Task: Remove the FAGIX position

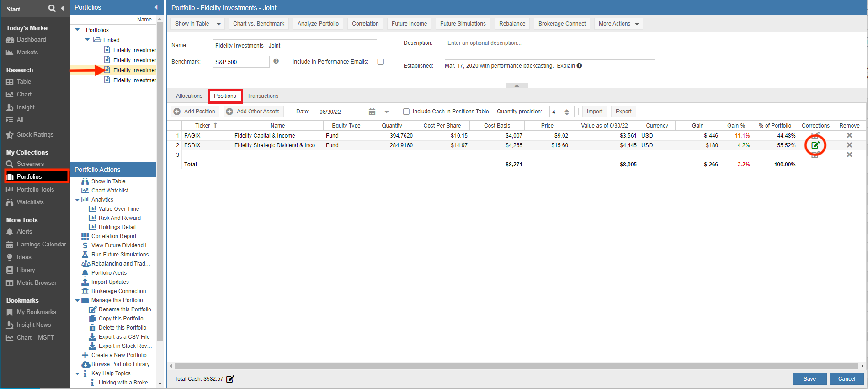Action: [x=849, y=135]
